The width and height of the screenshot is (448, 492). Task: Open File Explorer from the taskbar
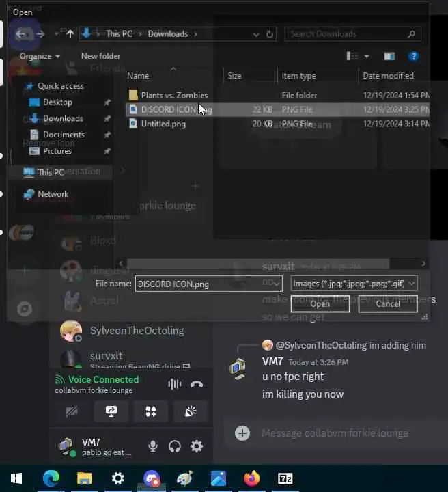[x=84, y=478]
